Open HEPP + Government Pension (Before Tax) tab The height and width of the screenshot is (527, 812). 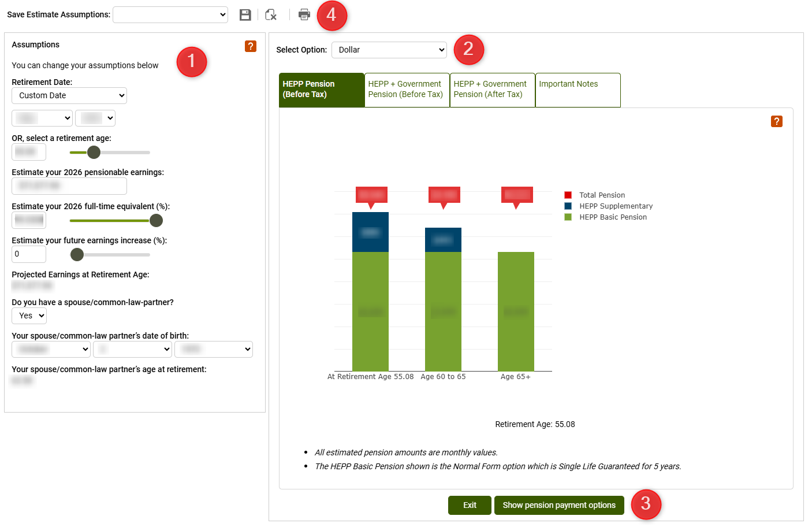[x=407, y=90]
